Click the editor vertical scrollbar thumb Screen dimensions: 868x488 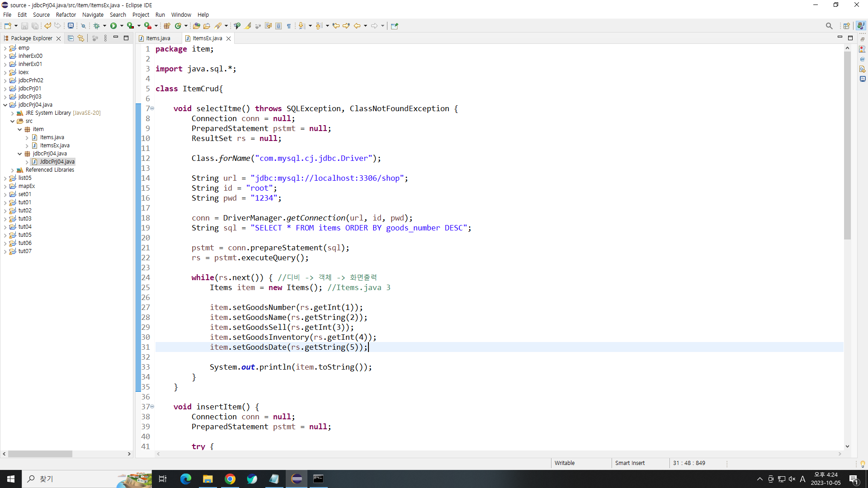pos(847,145)
